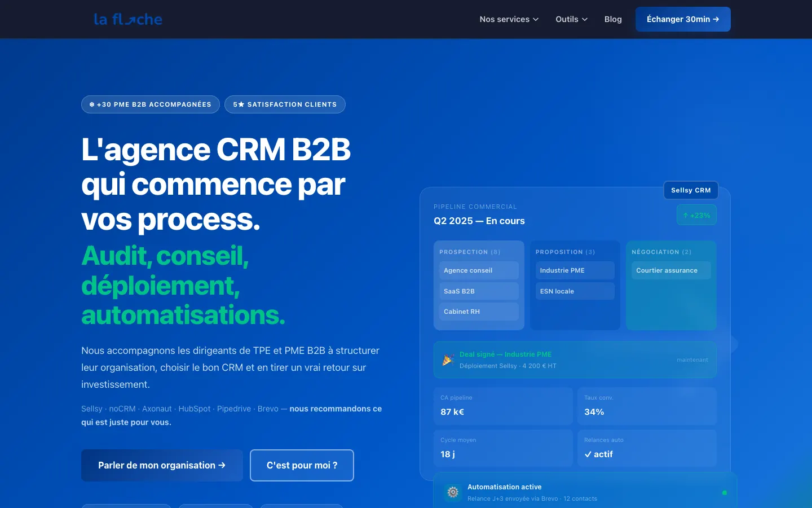Select the Agence conseil pipeline card
Image resolution: width=812 pixels, height=508 pixels.
coord(479,270)
